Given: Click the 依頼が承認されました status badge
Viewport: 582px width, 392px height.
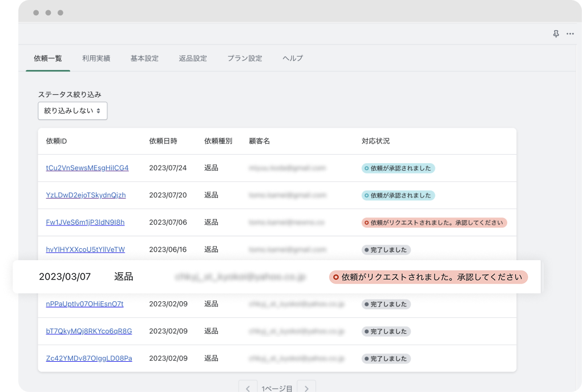Looking at the screenshot, I should click(398, 168).
